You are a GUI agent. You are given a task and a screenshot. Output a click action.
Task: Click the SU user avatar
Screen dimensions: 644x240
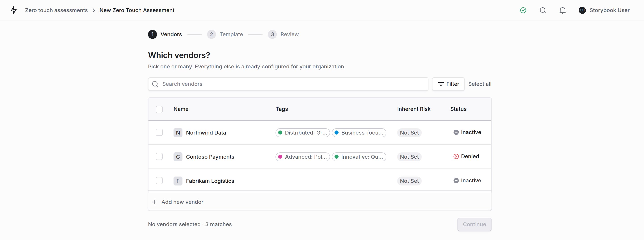[582, 10]
